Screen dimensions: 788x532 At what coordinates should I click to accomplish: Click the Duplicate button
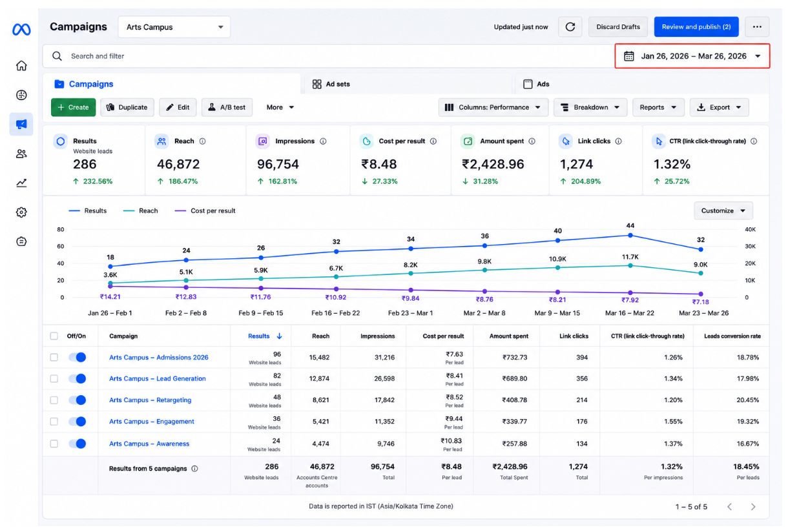pos(127,107)
